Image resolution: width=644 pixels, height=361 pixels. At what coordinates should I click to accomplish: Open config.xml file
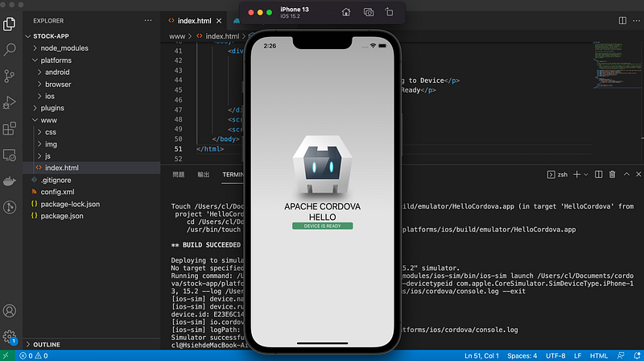click(92, 192)
